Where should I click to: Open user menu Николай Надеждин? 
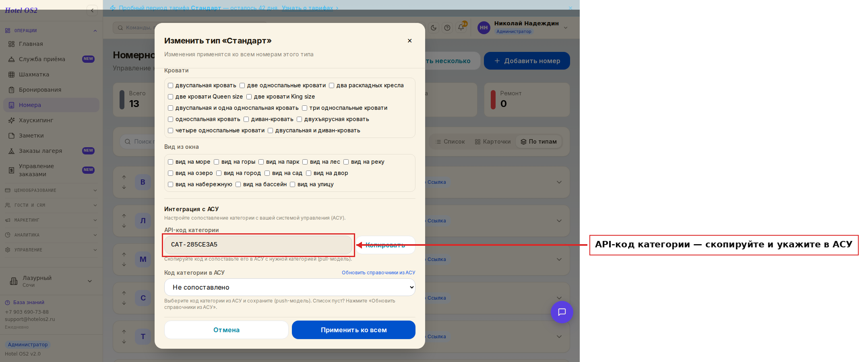pos(523,27)
